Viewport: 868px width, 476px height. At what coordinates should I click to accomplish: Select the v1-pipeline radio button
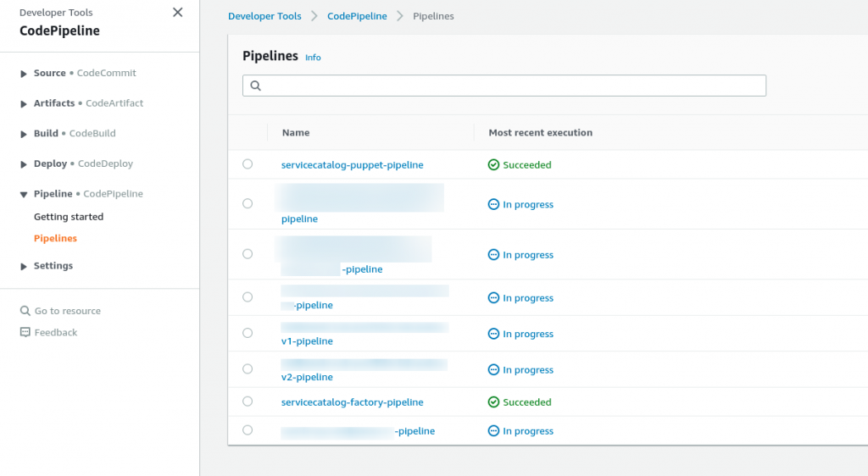(248, 333)
